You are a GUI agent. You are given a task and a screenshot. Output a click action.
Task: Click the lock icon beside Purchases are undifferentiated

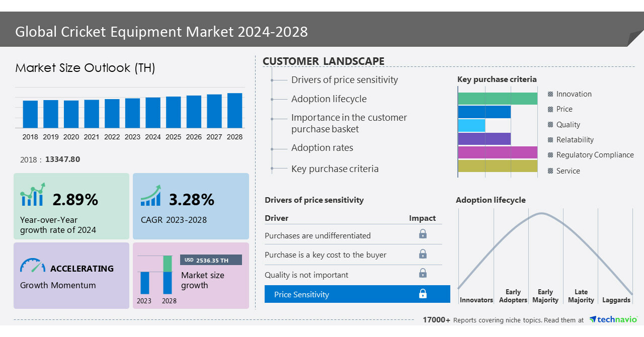(423, 234)
